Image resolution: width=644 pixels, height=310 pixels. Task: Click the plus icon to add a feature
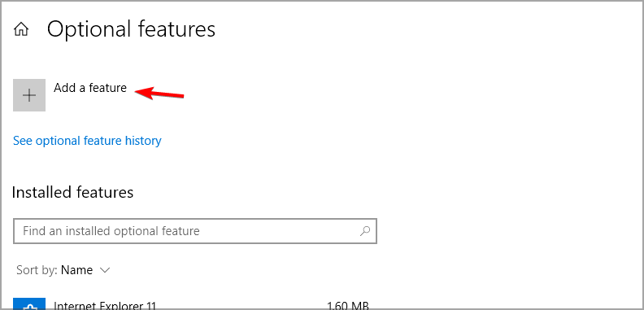[x=29, y=95]
